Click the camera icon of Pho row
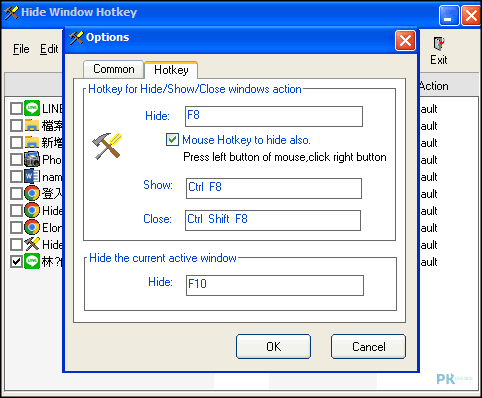The image size is (482, 398). (x=32, y=159)
